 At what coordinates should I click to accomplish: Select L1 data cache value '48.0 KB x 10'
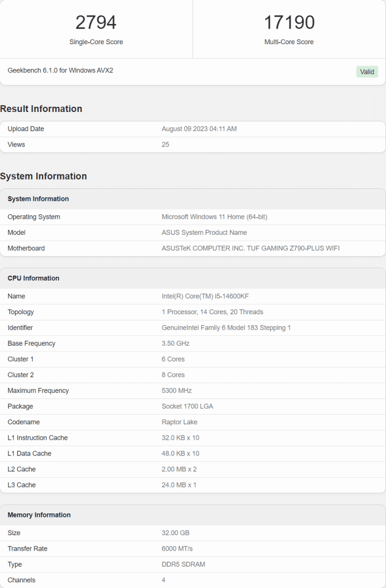(x=180, y=454)
